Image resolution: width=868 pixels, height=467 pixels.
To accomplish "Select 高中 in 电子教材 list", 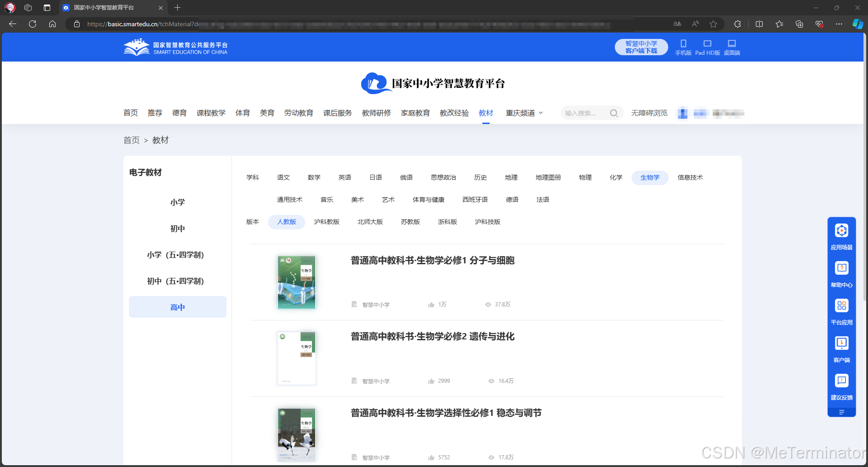I will (178, 307).
